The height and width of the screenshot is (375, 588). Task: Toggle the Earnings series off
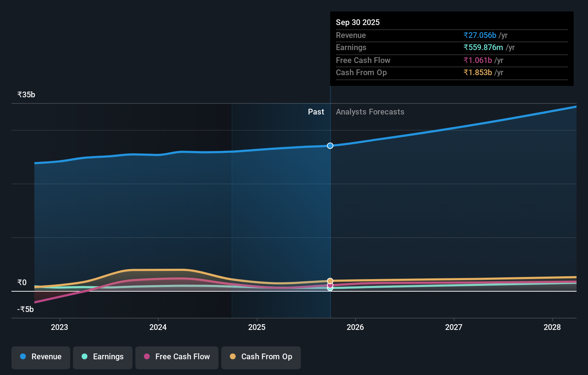[x=102, y=357]
